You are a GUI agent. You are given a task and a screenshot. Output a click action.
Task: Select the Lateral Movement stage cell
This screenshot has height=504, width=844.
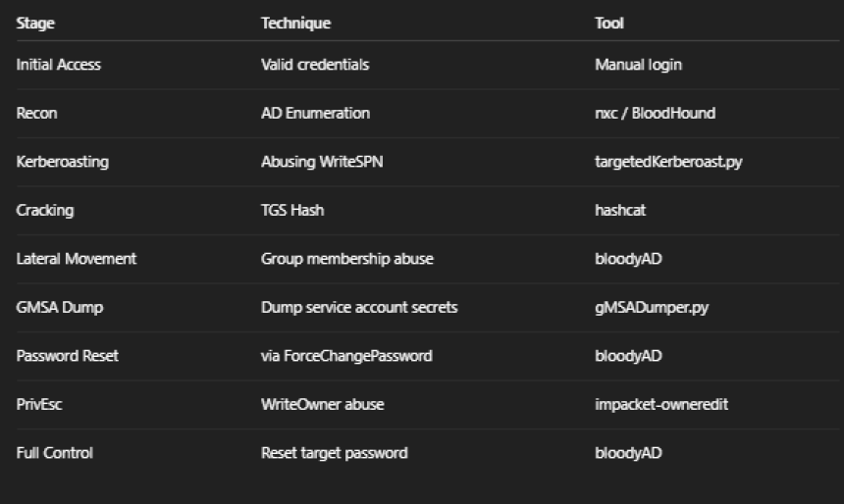[77, 259]
